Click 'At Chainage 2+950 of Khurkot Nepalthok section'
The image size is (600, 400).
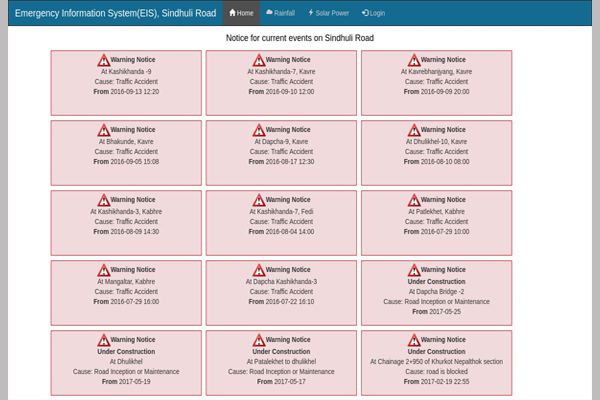point(436,362)
